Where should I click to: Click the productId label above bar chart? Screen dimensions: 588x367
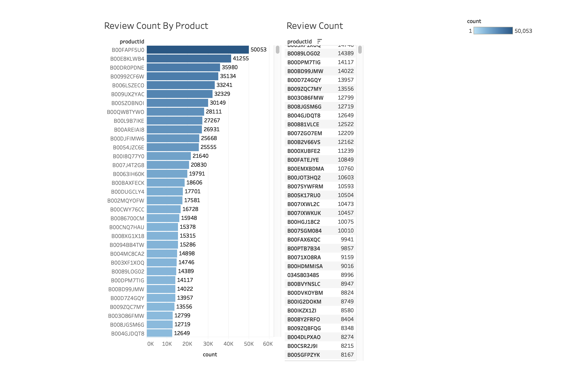point(132,41)
